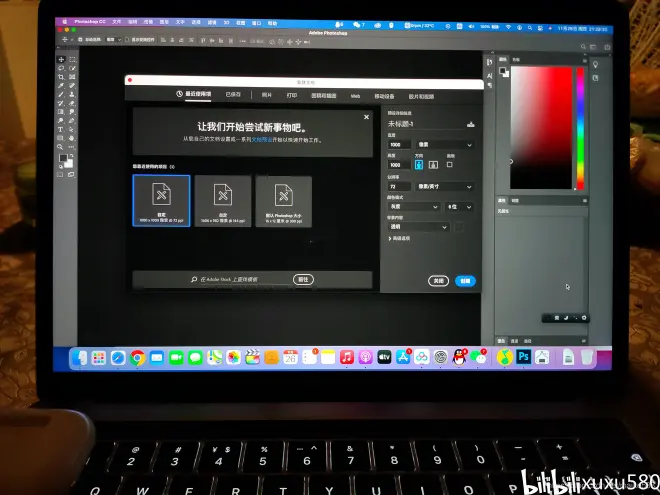This screenshot has height=495, width=660.
Task: Open color mode dropdown
Action: point(414,207)
